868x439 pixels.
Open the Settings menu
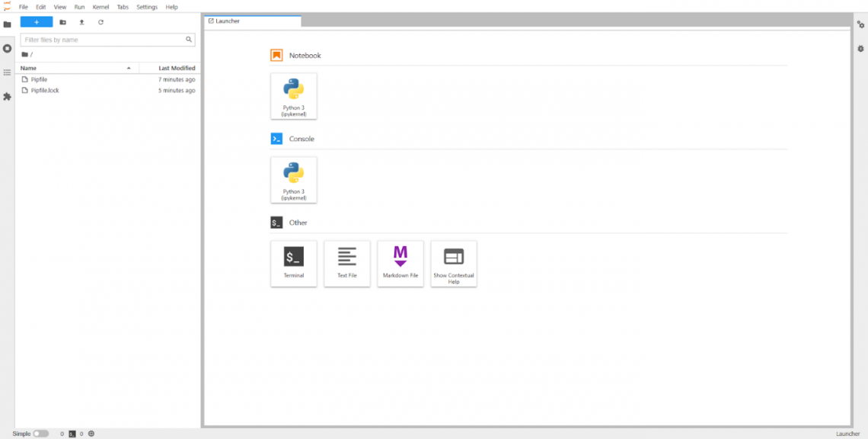point(146,7)
